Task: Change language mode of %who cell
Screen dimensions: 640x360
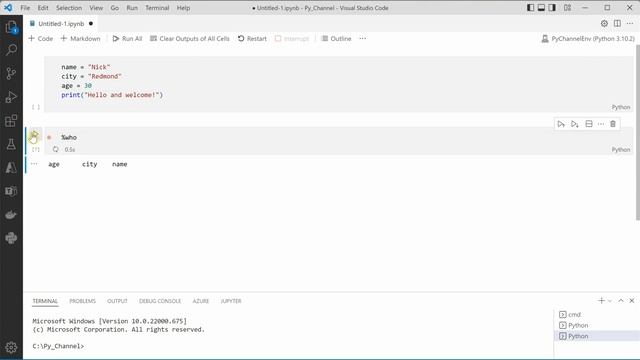Action: click(x=621, y=150)
